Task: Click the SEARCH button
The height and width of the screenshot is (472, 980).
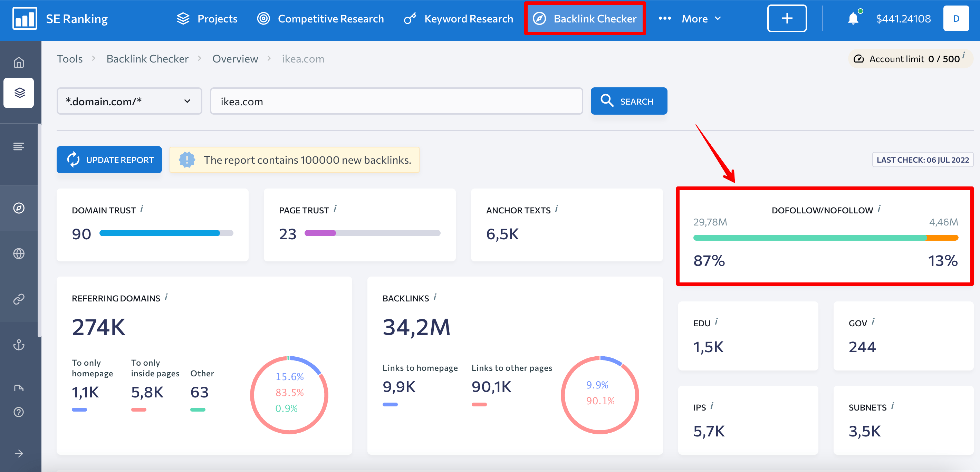Action: 629,101
